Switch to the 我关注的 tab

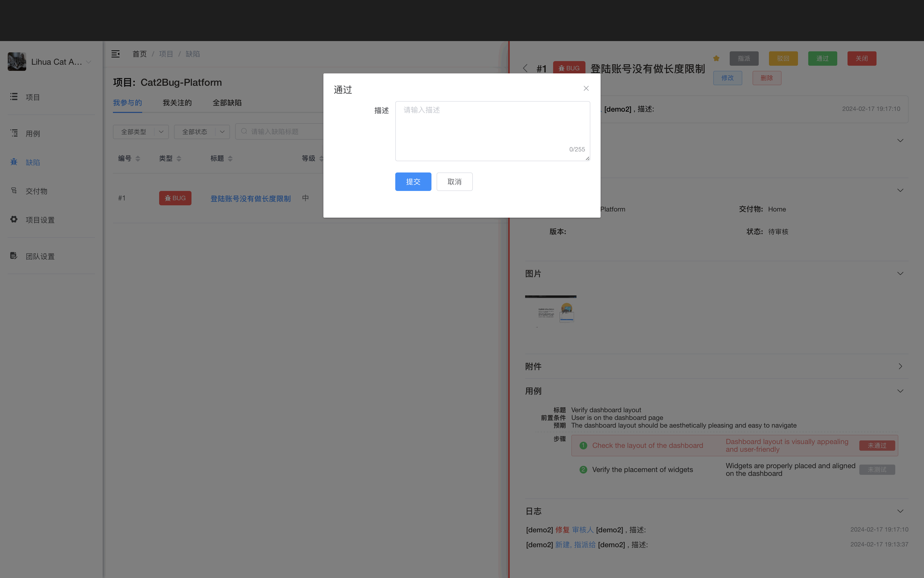point(177,103)
